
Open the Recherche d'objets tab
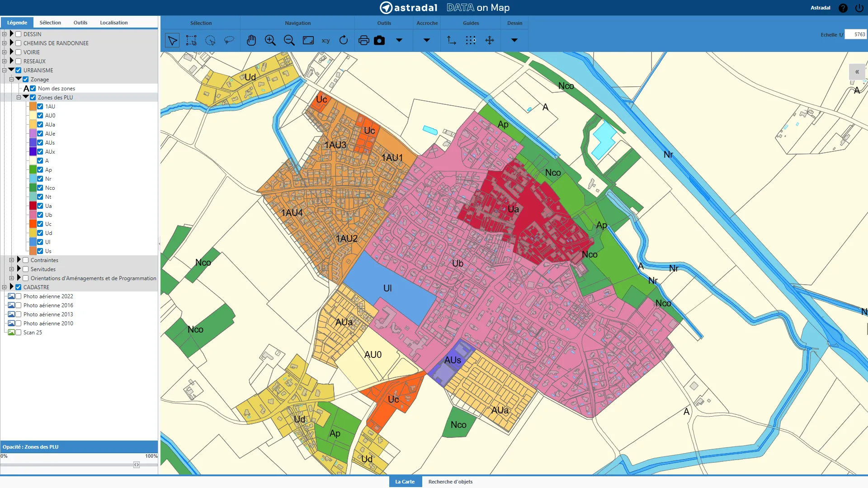[450, 482]
